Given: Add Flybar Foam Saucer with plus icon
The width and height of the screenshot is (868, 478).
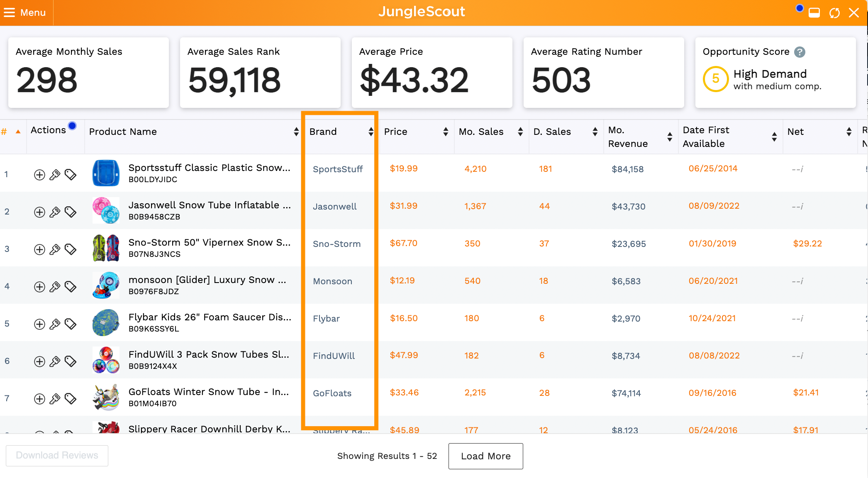Looking at the screenshot, I should tap(39, 324).
